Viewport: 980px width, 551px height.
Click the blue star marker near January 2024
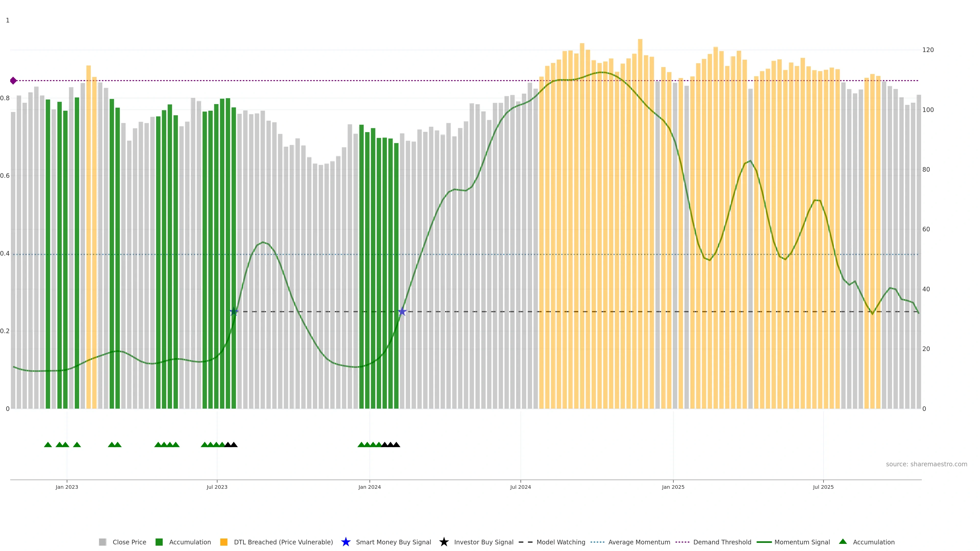tap(402, 311)
